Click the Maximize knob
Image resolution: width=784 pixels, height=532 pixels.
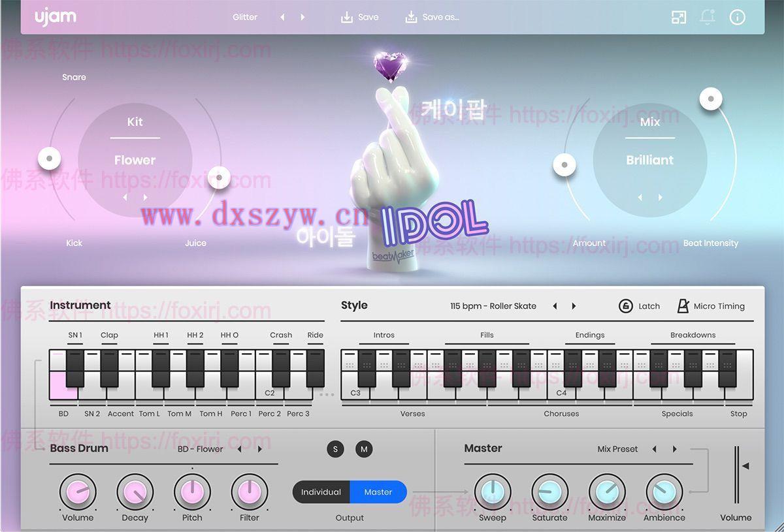click(607, 492)
